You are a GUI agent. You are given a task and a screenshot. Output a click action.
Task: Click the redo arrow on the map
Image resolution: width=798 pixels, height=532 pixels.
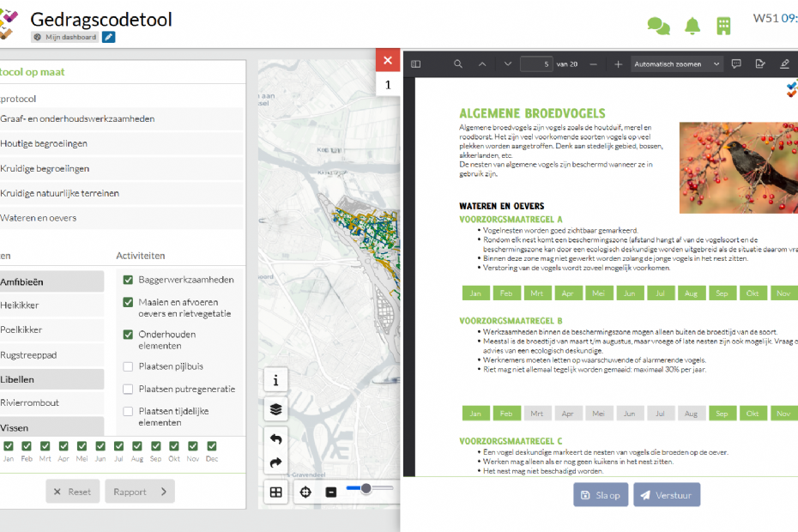tap(275, 463)
